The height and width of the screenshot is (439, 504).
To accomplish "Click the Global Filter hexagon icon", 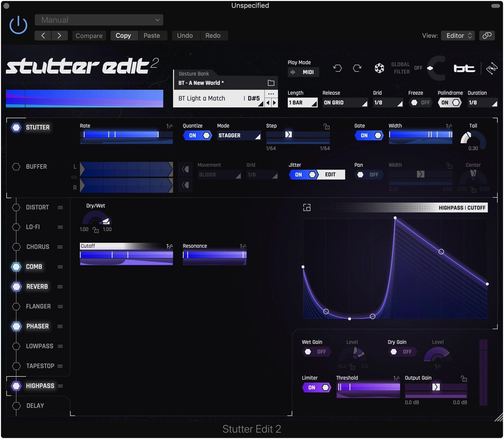I will click(x=379, y=68).
